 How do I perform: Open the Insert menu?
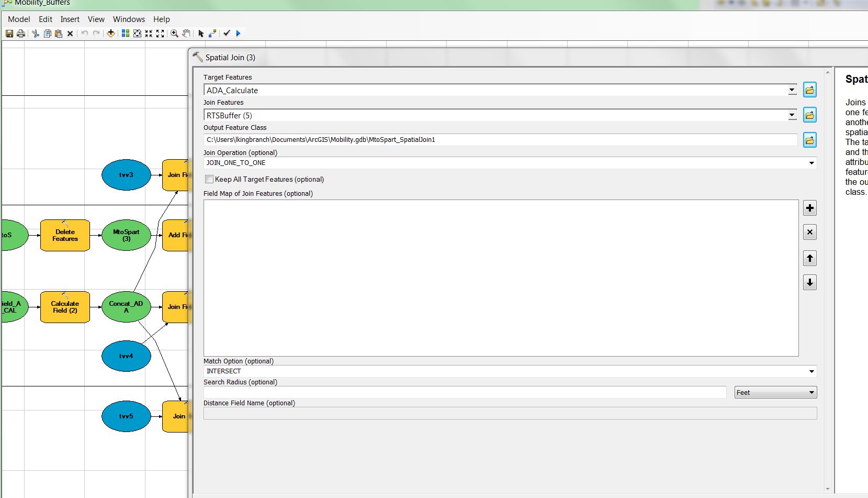(70, 19)
